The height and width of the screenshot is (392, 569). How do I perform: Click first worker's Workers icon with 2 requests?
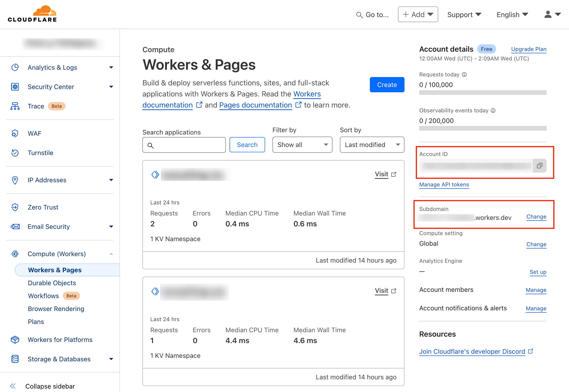pos(155,175)
